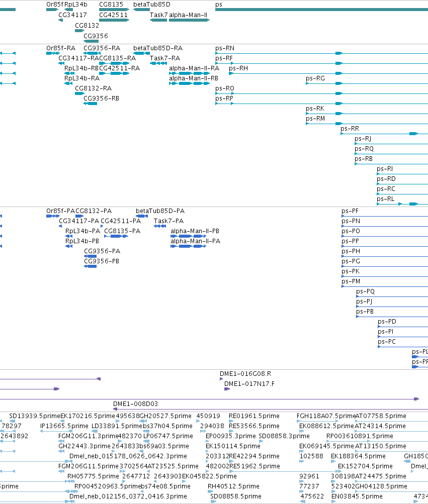The height and width of the screenshot is (504, 428).
Task: Click the LD33891.5prime EST label
Action: (117, 426)
